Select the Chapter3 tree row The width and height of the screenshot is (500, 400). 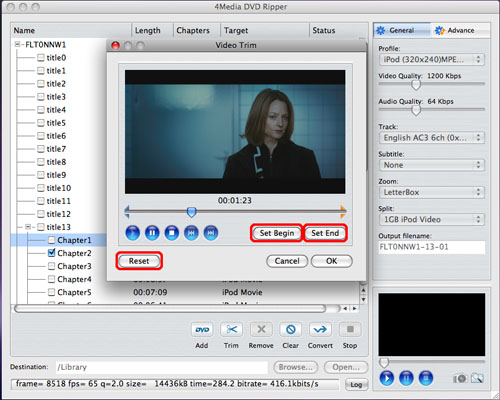pyautogui.click(x=74, y=266)
